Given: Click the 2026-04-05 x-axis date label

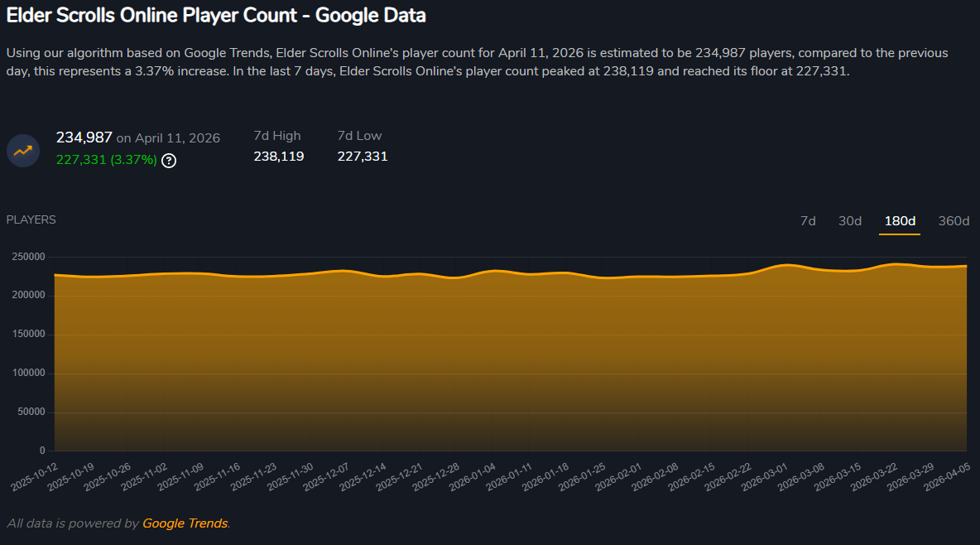Looking at the screenshot, I should click(948, 476).
